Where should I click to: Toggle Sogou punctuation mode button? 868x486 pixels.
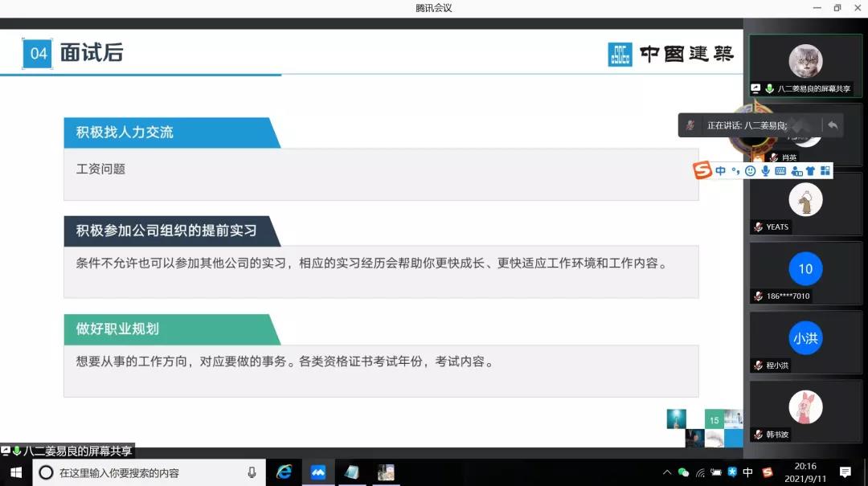click(735, 170)
